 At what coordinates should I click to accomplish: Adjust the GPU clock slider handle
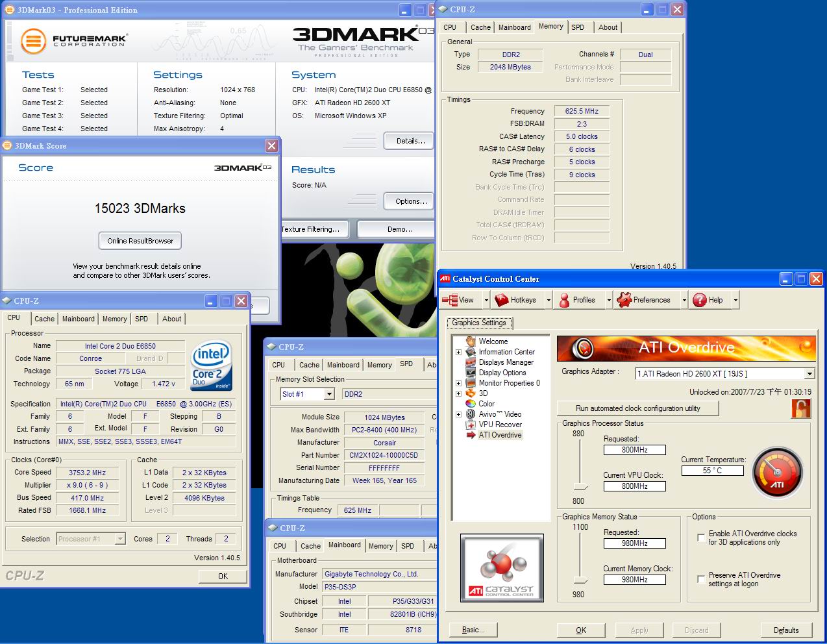pos(580,488)
